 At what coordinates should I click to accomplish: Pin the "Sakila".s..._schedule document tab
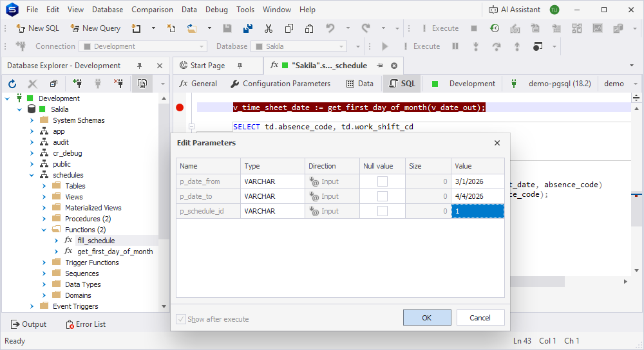point(379,66)
